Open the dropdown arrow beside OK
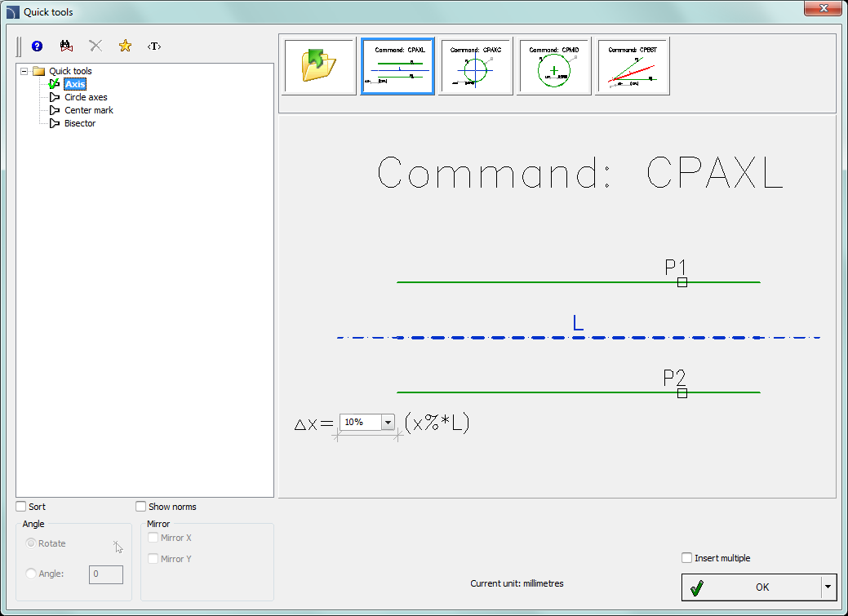Image resolution: width=848 pixels, height=616 pixels. (828, 587)
